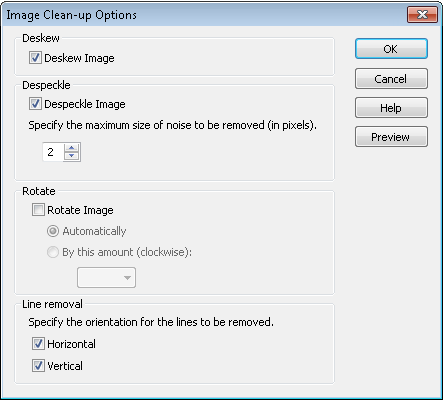Viewport: 443px width, 400px height.
Task: Click the Line removal group heading
Action: [x=52, y=304]
